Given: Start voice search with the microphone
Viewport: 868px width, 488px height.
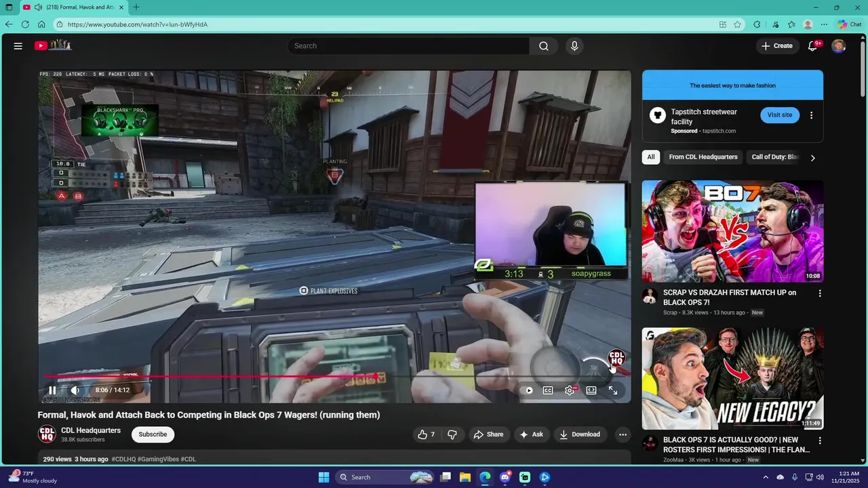Looking at the screenshot, I should tap(574, 46).
